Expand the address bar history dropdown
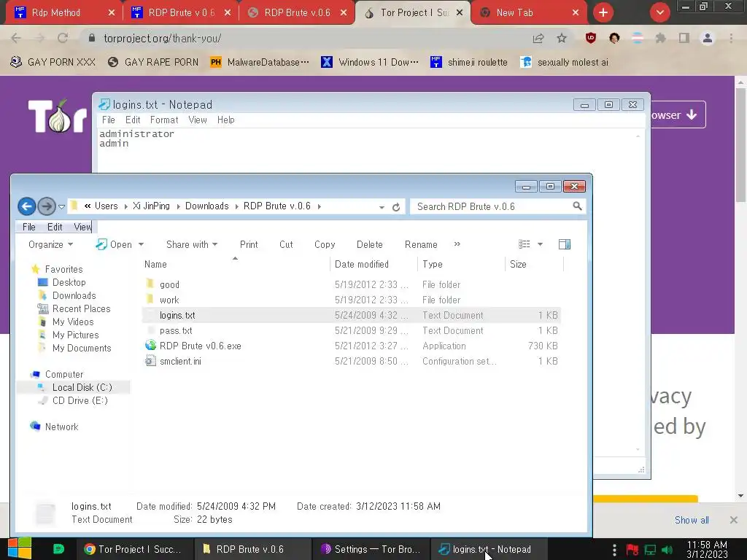This screenshot has width=747, height=560. [x=382, y=207]
